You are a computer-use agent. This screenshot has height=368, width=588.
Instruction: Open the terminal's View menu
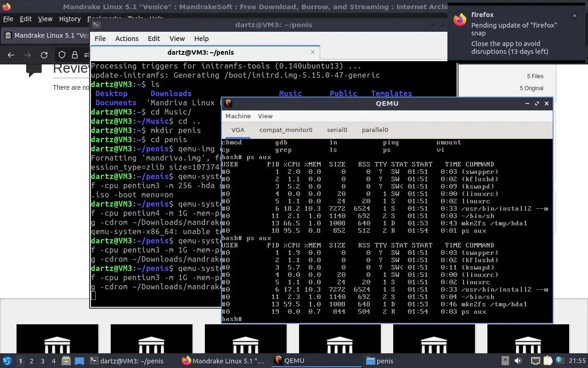click(177, 39)
